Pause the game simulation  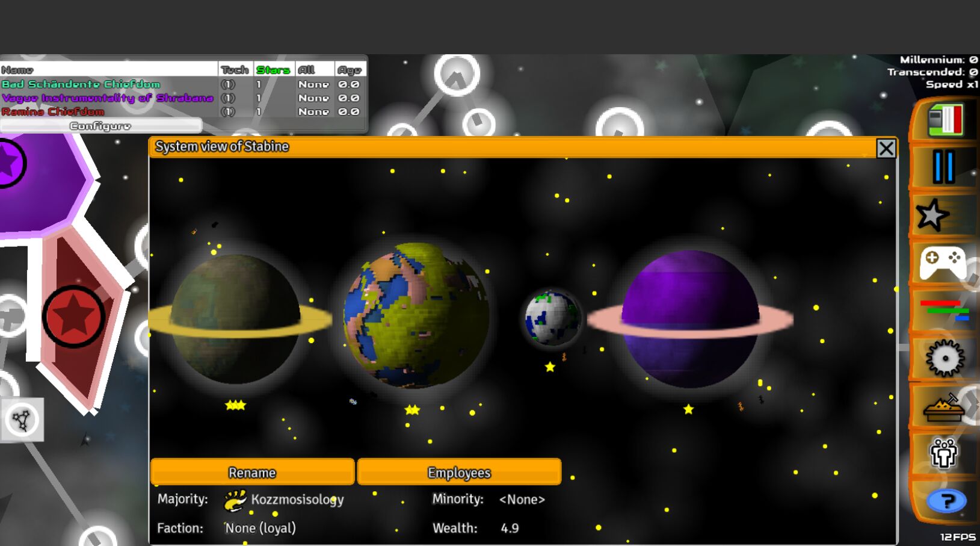[x=943, y=167]
